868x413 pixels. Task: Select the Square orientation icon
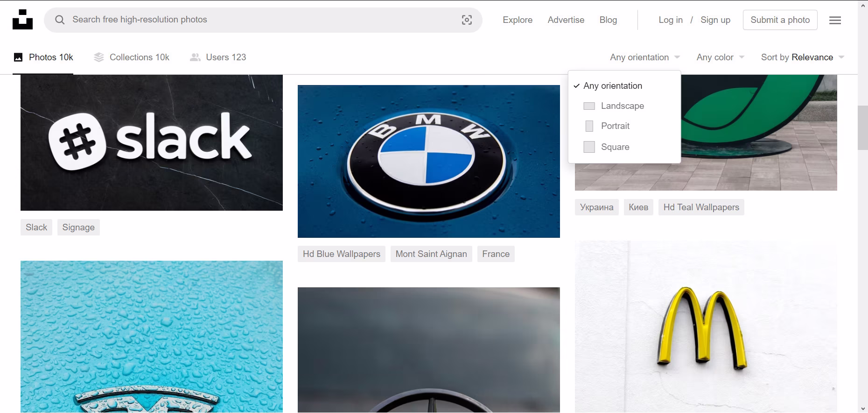tap(589, 147)
